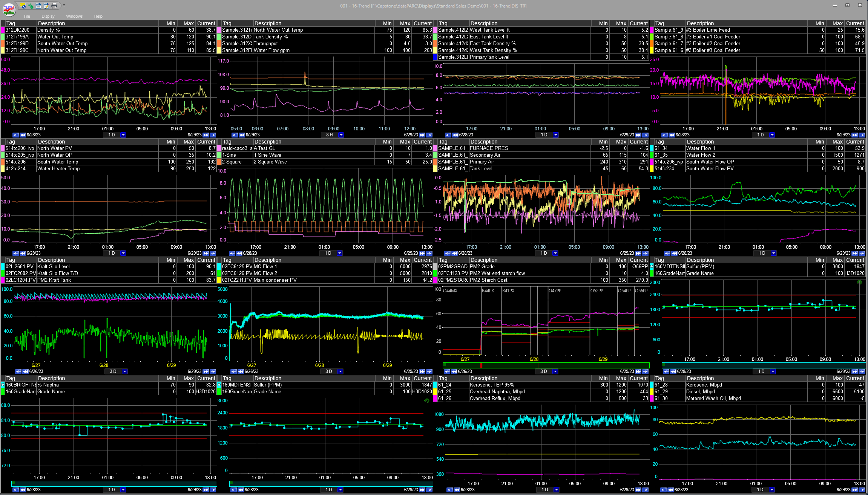Viewport: 868px width, 495px height.
Task: Open the quick access toolbar customize arrow
Action: tap(64, 6)
